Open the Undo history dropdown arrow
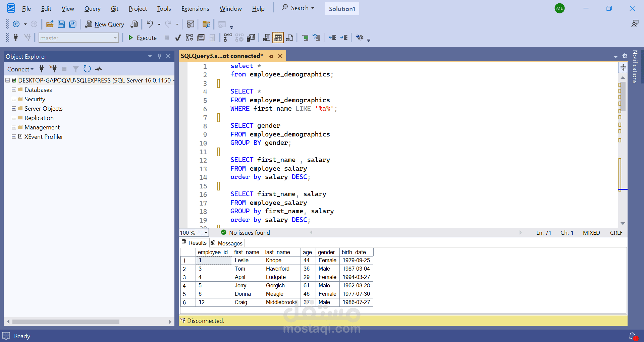 [x=159, y=24]
